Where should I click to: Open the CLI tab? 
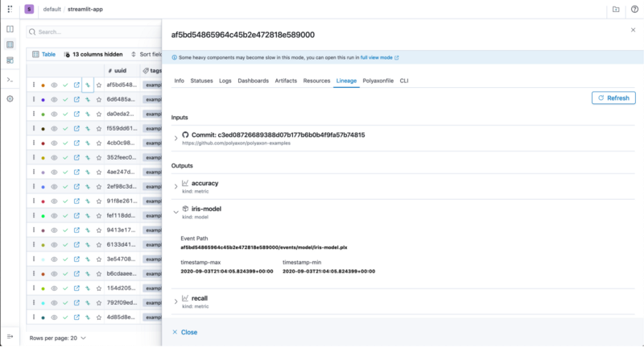point(404,81)
